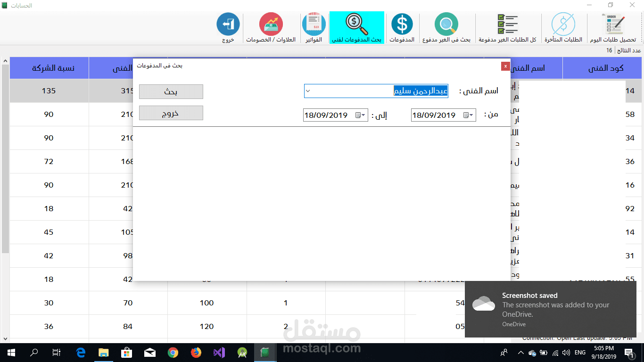Show hidden tray icons chevron
Screen dimensions: 644x362
click(x=520, y=352)
